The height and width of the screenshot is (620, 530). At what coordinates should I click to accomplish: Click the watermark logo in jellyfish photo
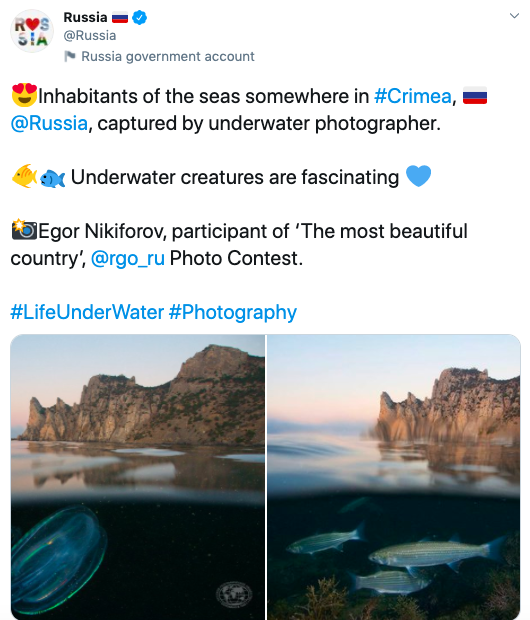pyautogui.click(x=234, y=594)
